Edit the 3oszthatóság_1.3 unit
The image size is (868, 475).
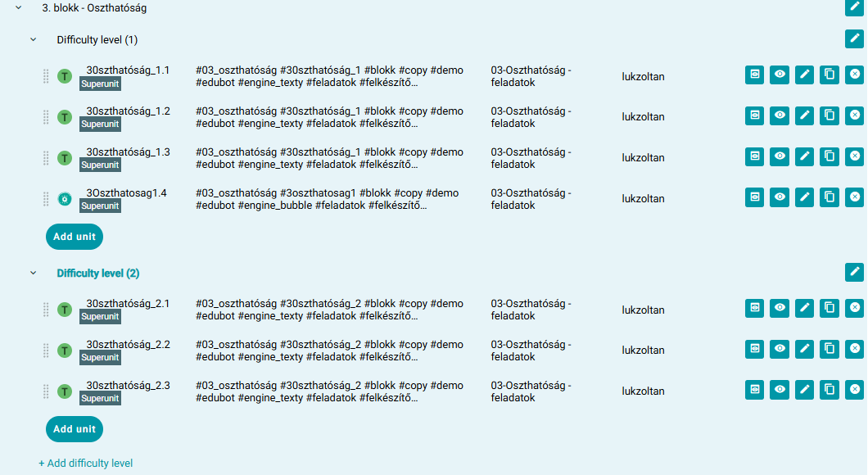click(804, 156)
